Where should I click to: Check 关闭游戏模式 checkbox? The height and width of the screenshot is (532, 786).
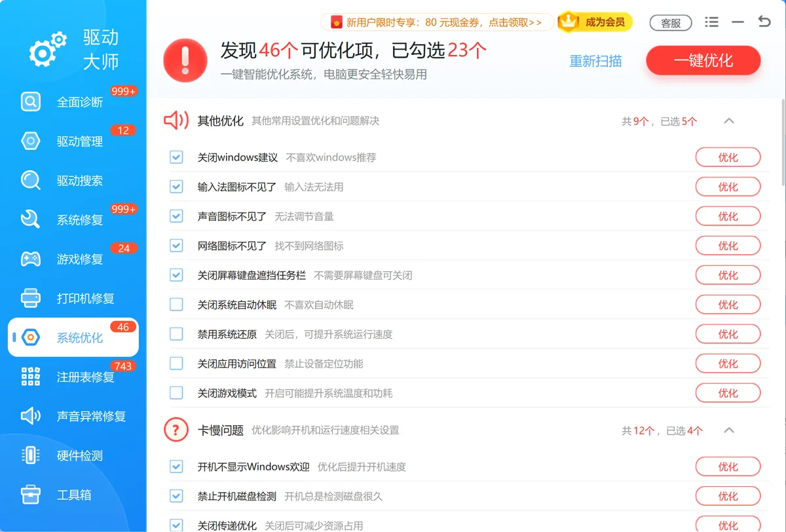pos(176,393)
